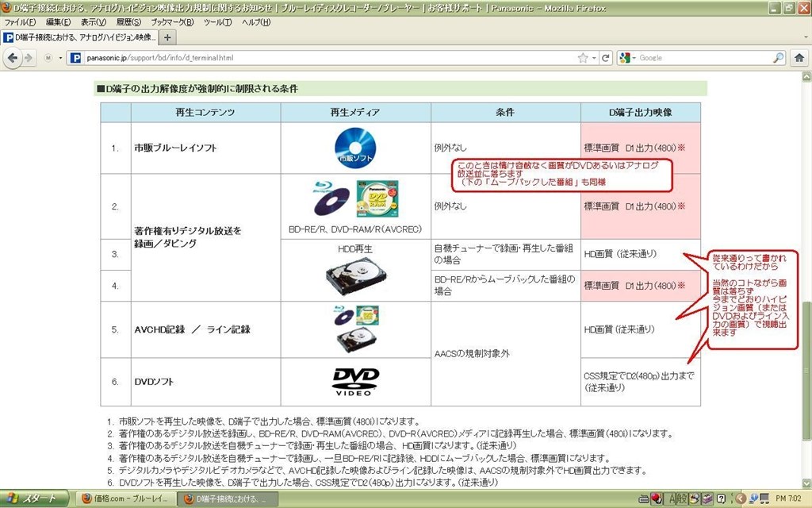The image size is (812, 508).
Task: Click the network status tray icon
Action: coord(753,498)
